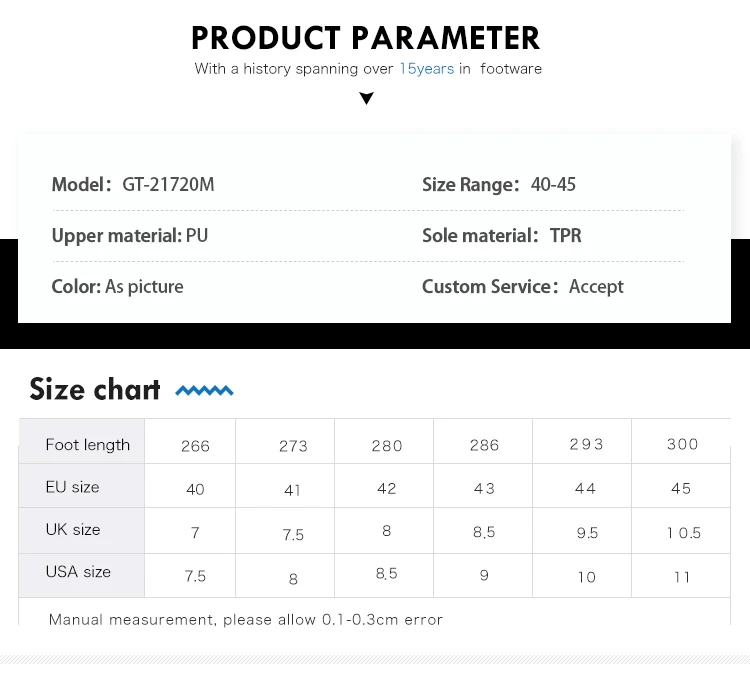The width and height of the screenshot is (750, 682).
Task: Click the blue 15years text
Action: click(427, 69)
